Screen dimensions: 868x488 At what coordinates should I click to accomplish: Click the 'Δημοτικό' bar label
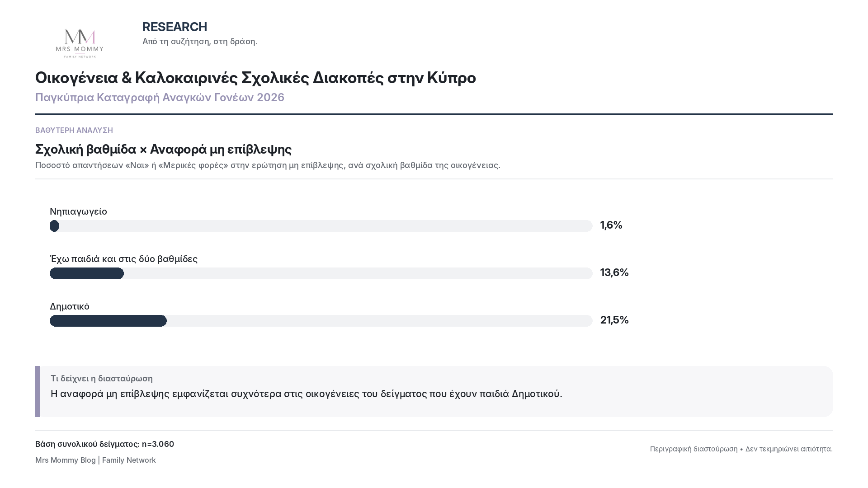click(70, 306)
